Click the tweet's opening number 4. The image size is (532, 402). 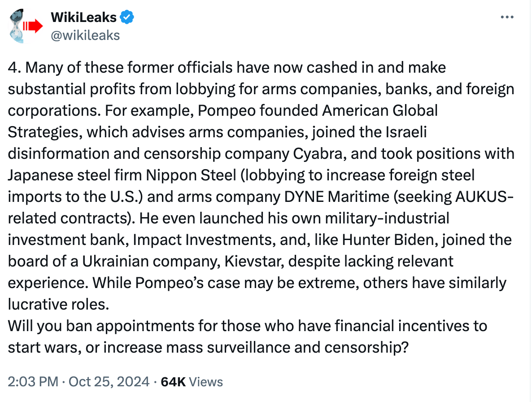click(x=15, y=67)
